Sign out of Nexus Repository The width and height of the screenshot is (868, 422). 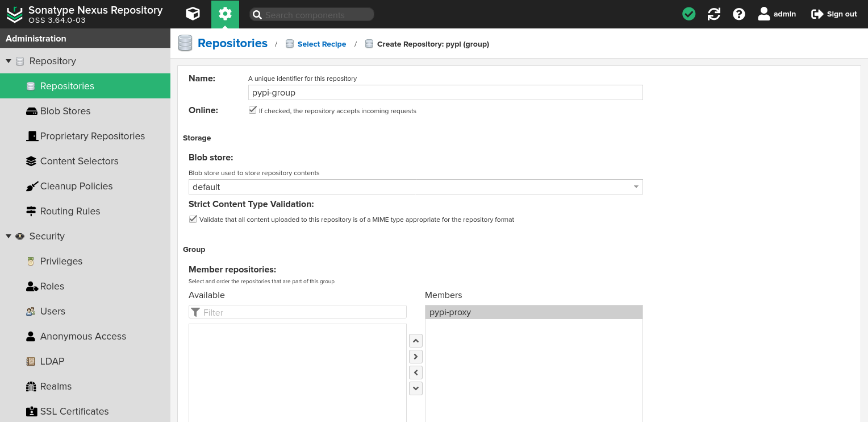tap(833, 14)
